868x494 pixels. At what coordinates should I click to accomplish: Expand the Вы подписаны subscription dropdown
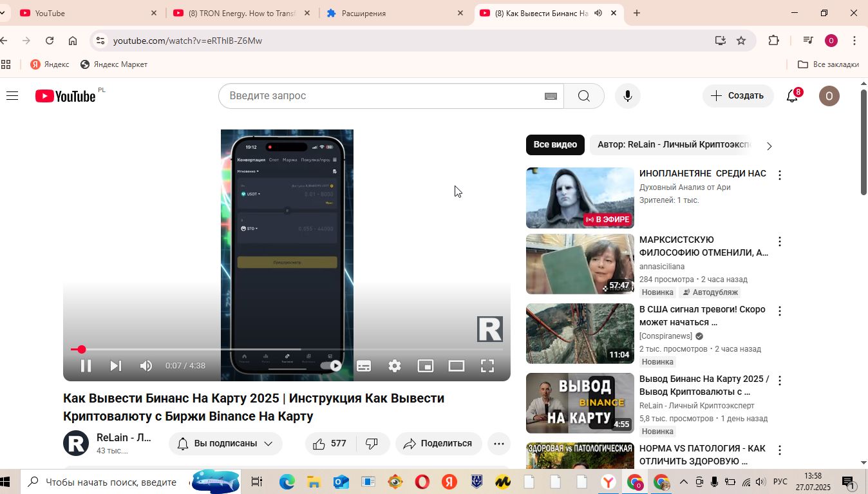coord(225,443)
